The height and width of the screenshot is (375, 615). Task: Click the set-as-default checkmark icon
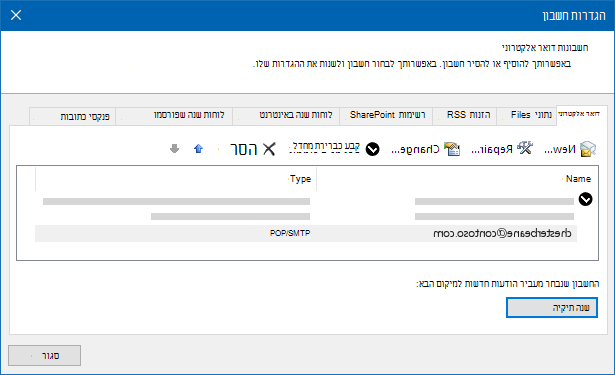tap(373, 149)
